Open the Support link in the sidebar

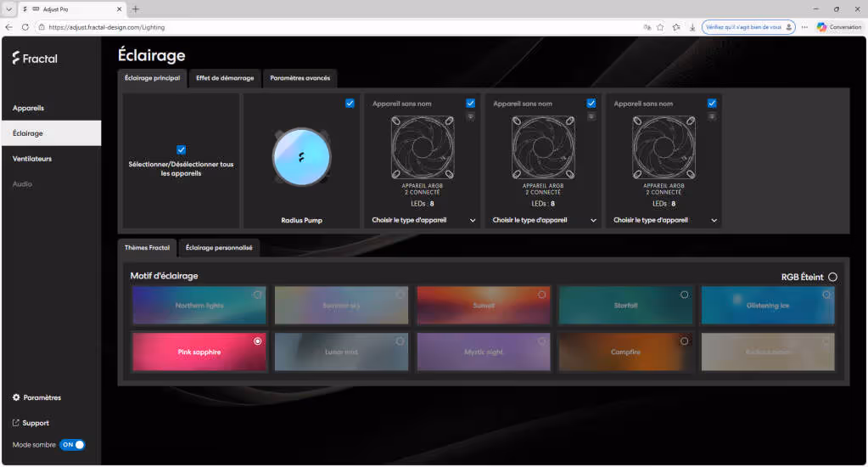click(31, 423)
